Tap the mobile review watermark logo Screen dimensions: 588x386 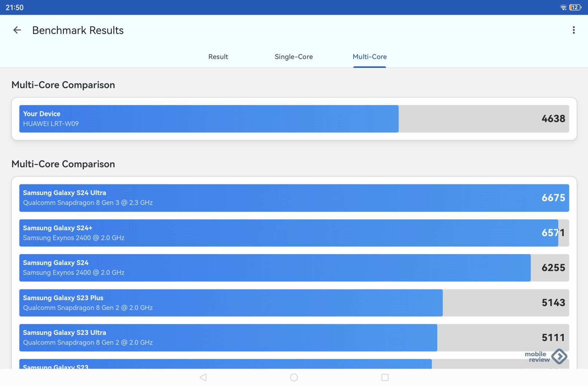coord(546,357)
